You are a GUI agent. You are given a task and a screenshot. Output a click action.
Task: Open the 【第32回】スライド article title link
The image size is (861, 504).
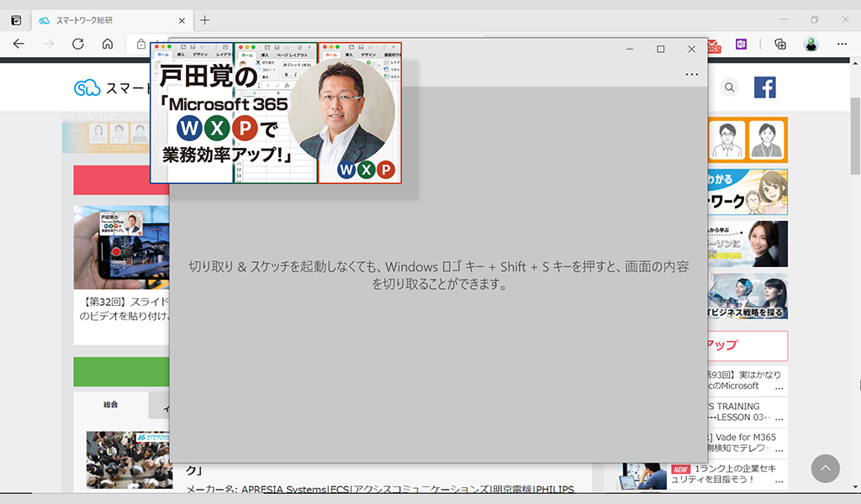[x=124, y=309]
